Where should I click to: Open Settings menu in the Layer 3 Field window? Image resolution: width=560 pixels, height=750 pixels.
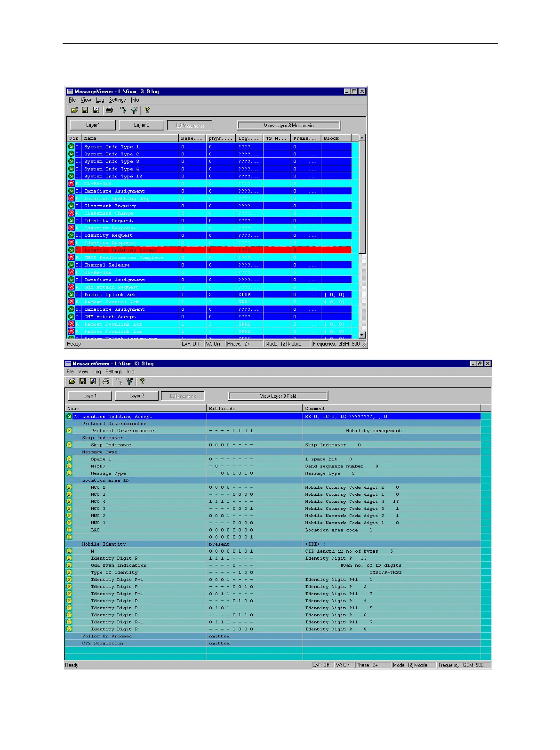coord(113,371)
